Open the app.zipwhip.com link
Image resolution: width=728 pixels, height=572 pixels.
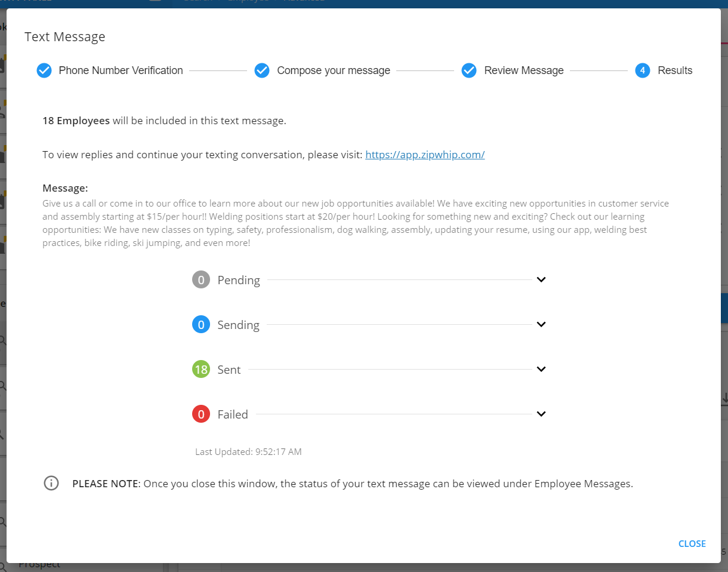425,155
